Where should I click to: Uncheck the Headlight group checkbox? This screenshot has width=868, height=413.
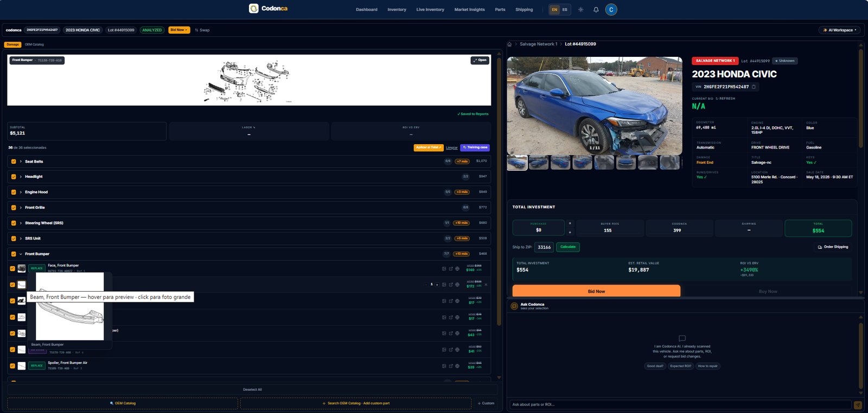(x=14, y=177)
